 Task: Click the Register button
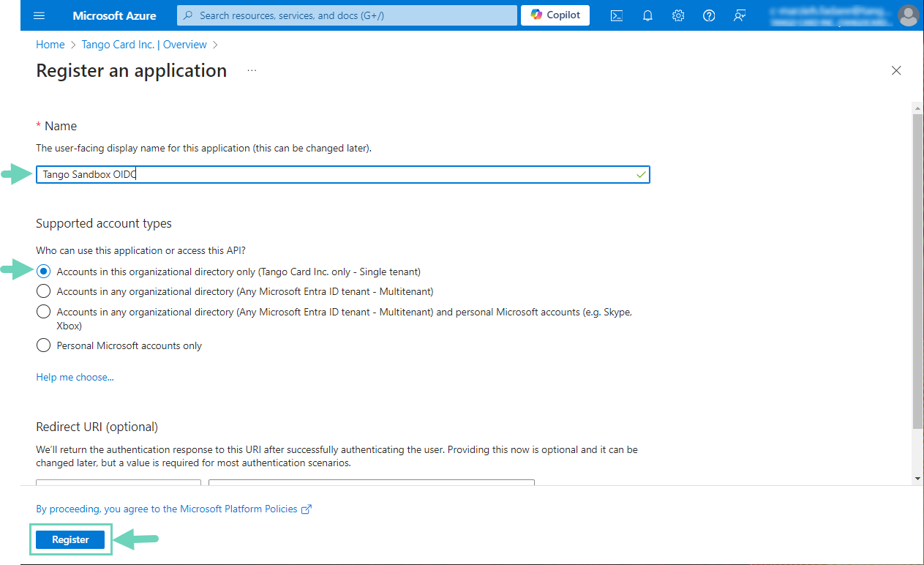(70, 540)
